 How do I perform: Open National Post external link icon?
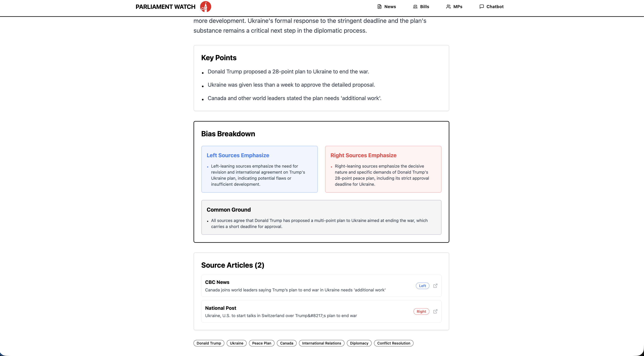(435, 311)
